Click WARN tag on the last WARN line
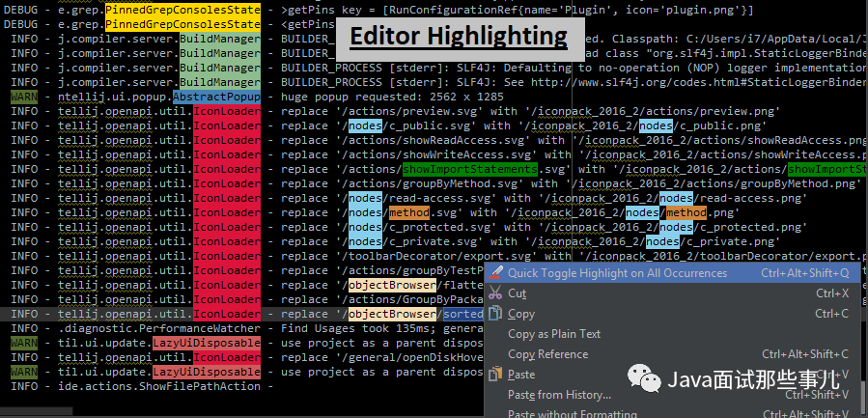The image size is (868, 418). [x=24, y=372]
